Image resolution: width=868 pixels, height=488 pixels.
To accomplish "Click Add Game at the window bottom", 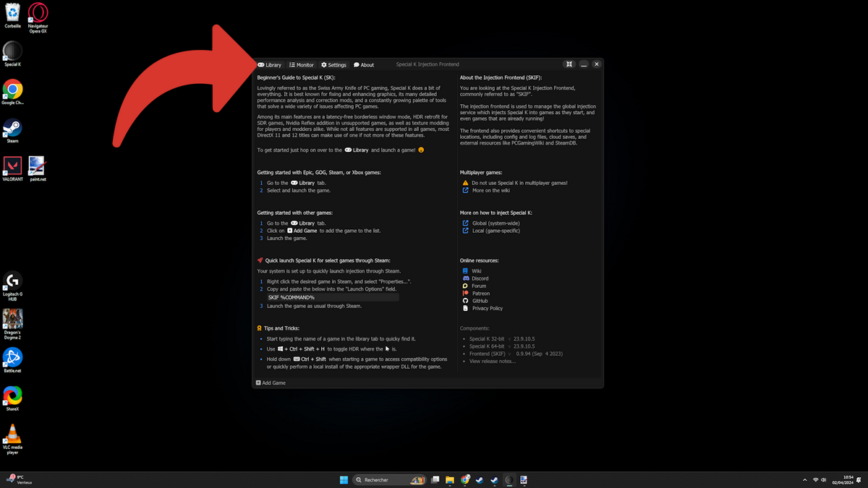I will click(271, 382).
